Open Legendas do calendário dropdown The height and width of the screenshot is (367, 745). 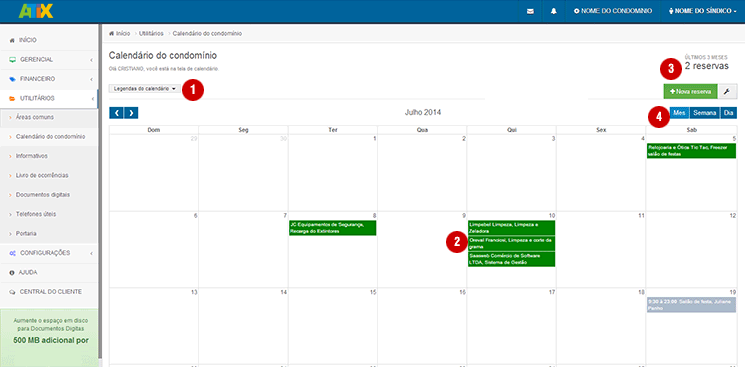(145, 88)
